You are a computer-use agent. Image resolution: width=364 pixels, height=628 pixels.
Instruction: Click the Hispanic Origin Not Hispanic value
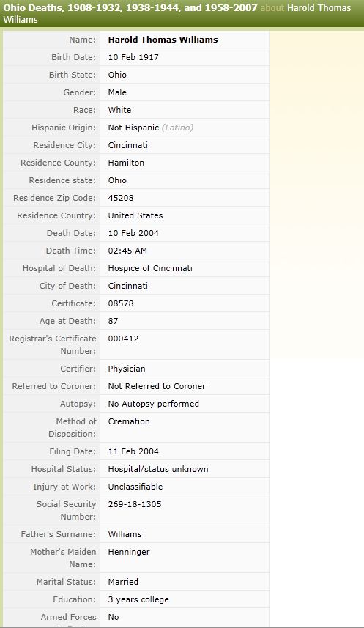point(133,128)
